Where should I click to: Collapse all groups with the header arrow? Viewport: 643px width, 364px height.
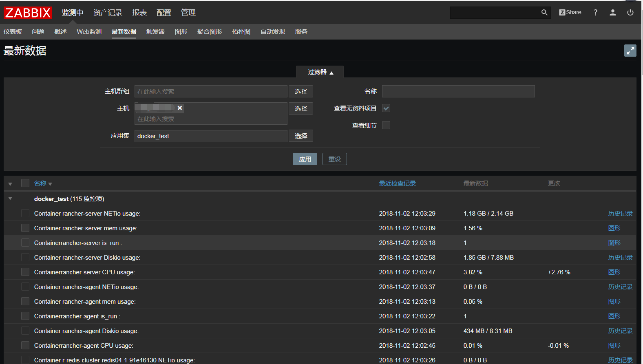click(10, 184)
